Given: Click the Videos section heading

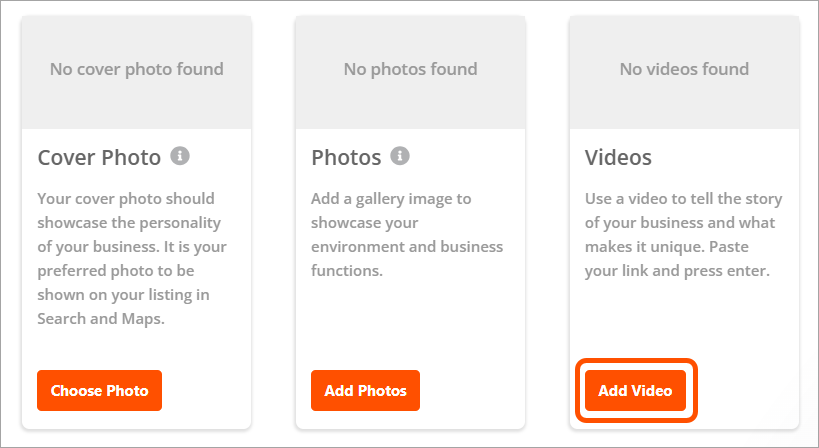Looking at the screenshot, I should [618, 158].
